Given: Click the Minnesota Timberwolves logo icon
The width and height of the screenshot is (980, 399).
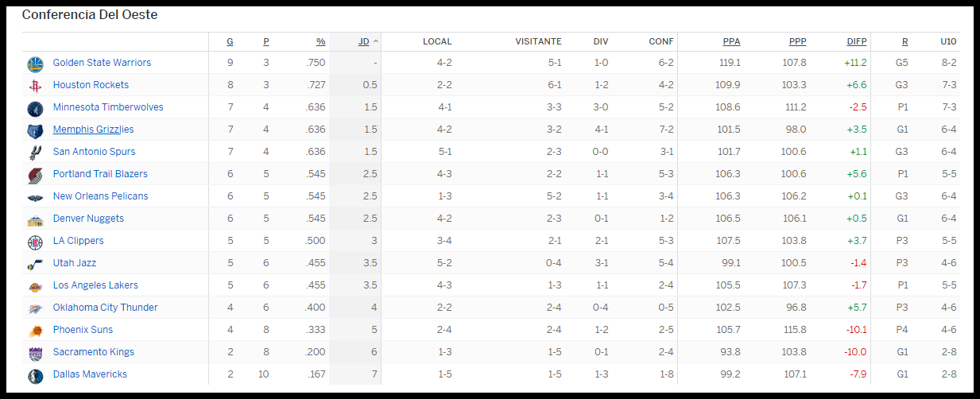Looking at the screenshot, I should coord(35,108).
